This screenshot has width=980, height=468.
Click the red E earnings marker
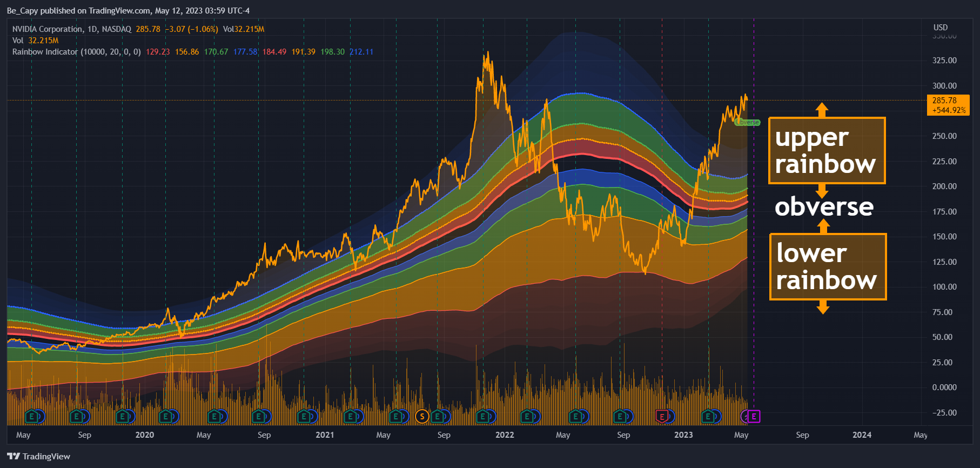tap(662, 417)
